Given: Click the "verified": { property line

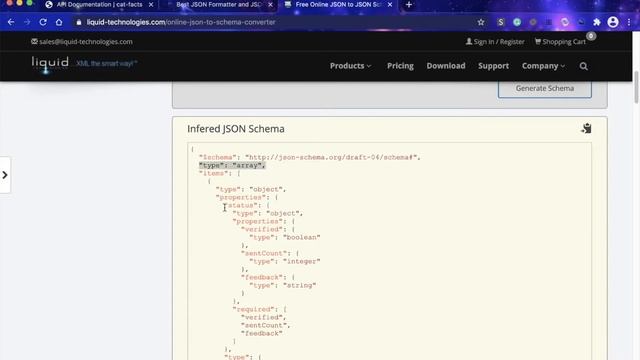Looking at the screenshot, I should pyautogui.click(x=268, y=229).
